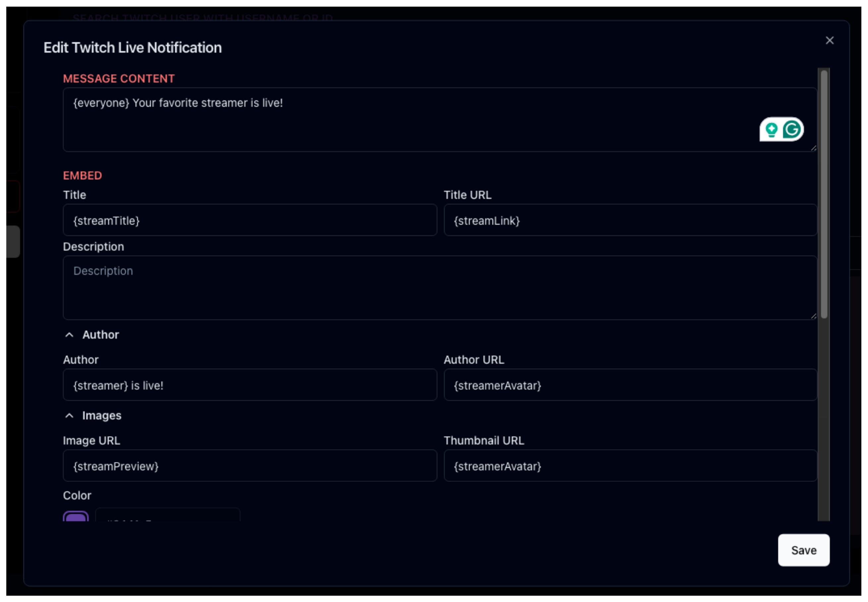The width and height of the screenshot is (868, 602).
Task: Edit the Thumbnail URL field
Action: (x=630, y=465)
